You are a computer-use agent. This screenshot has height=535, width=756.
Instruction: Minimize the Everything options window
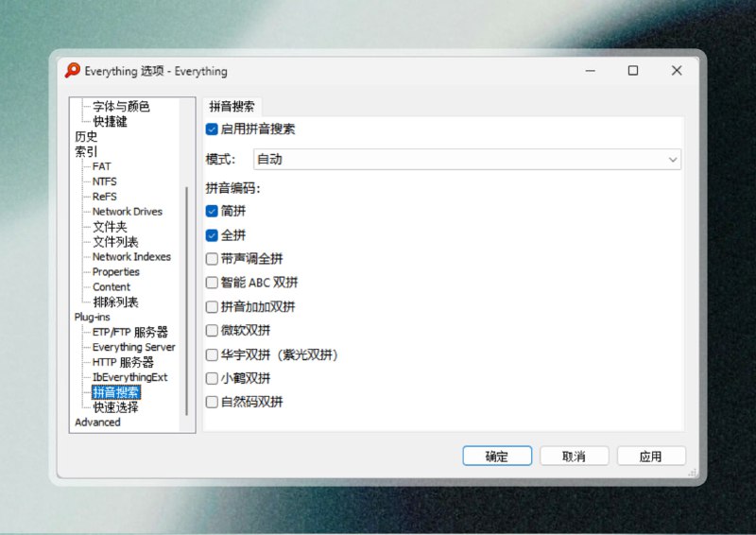590,71
